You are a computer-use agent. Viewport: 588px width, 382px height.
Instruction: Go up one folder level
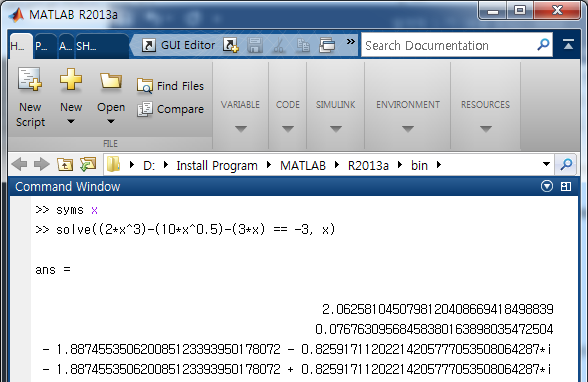tap(65, 165)
